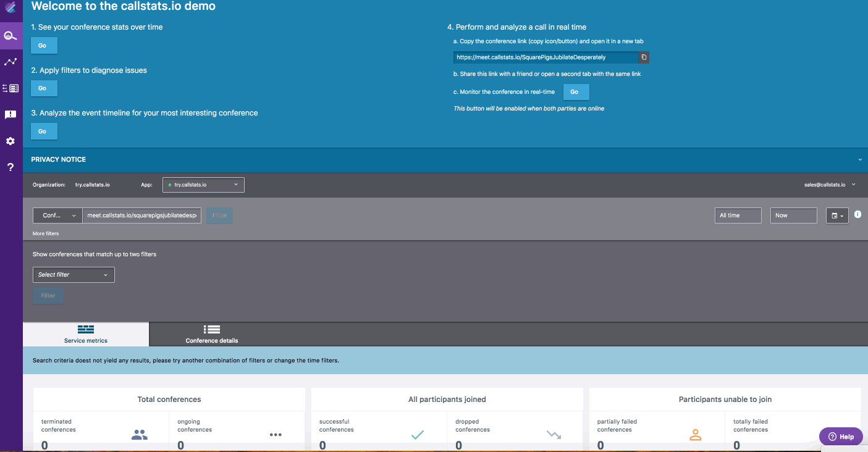Click the downward trend icon in dropped conferences
868x452 pixels.
tap(554, 435)
